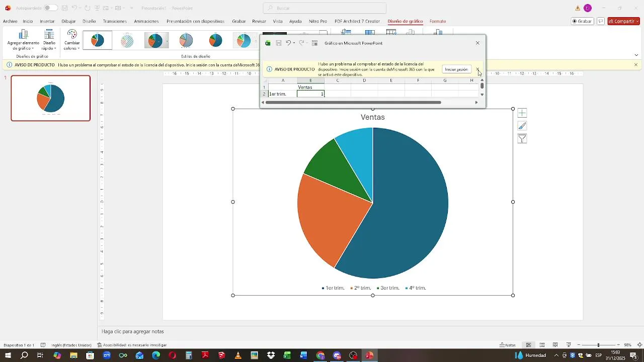The image size is (644, 362).
Task: Open Chart Elements plus button
Action: pyautogui.click(x=522, y=113)
